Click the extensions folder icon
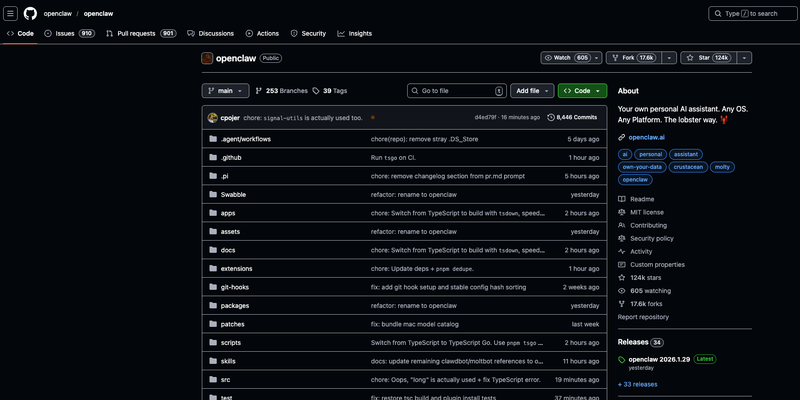The width and height of the screenshot is (800, 400). (x=213, y=268)
